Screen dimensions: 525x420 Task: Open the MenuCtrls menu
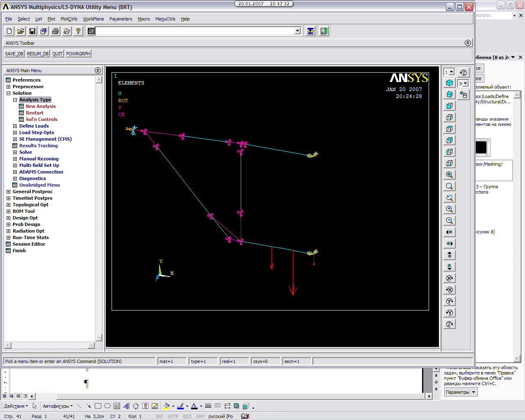(165, 19)
